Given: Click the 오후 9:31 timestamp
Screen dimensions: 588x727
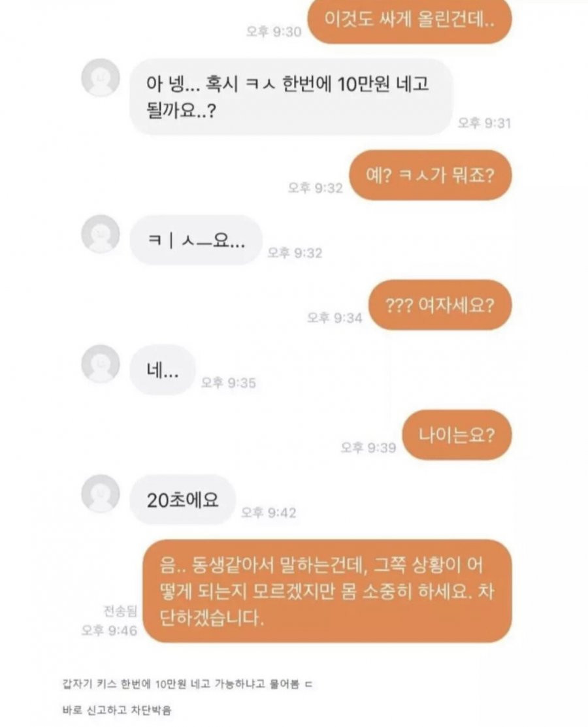Looking at the screenshot, I should click(x=484, y=123).
